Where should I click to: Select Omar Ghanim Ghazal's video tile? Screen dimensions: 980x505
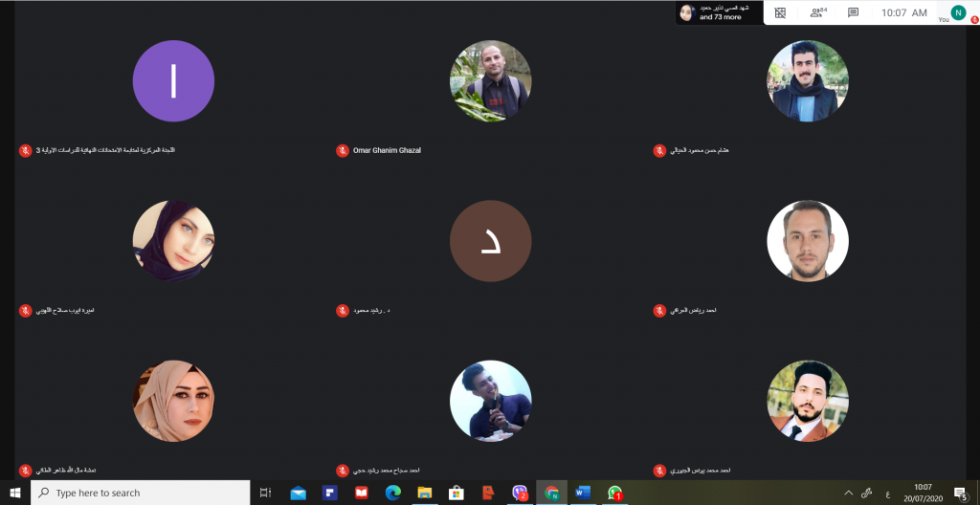(490, 81)
